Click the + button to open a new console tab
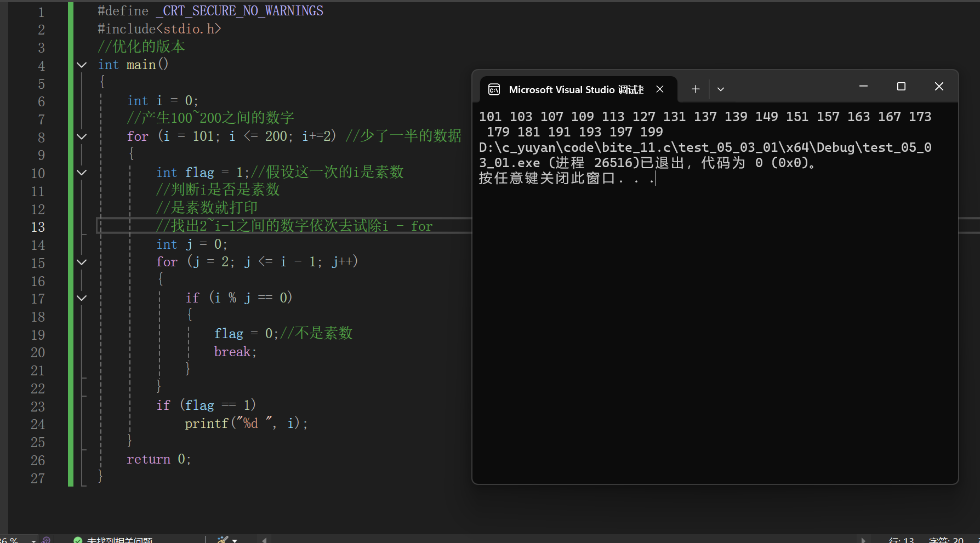 coord(695,88)
